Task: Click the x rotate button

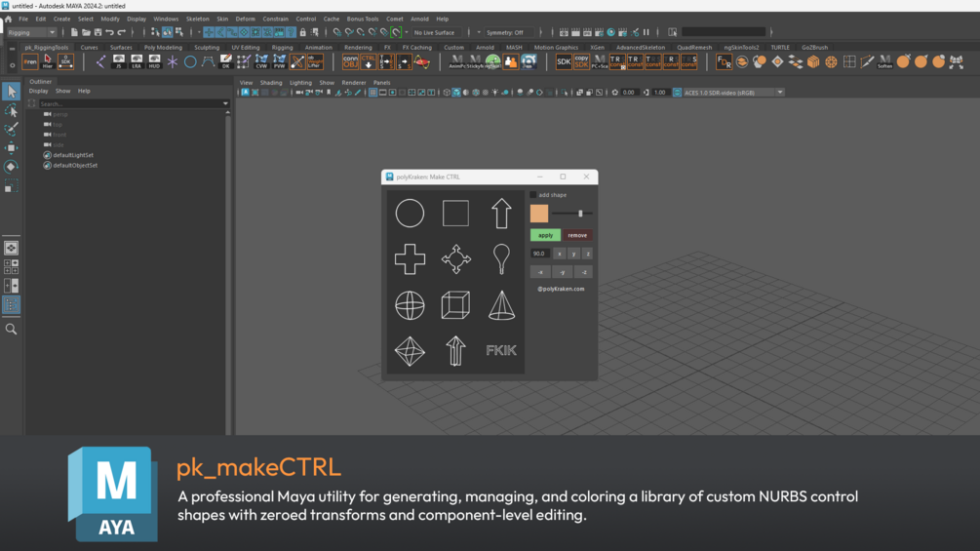Action: tap(560, 254)
